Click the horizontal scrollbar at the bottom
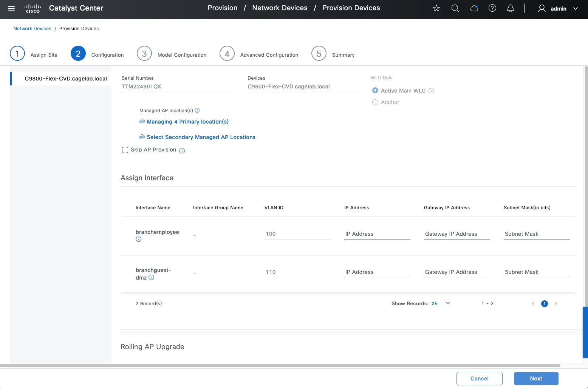Viewport: 588px width, 388px height. (x=280, y=366)
